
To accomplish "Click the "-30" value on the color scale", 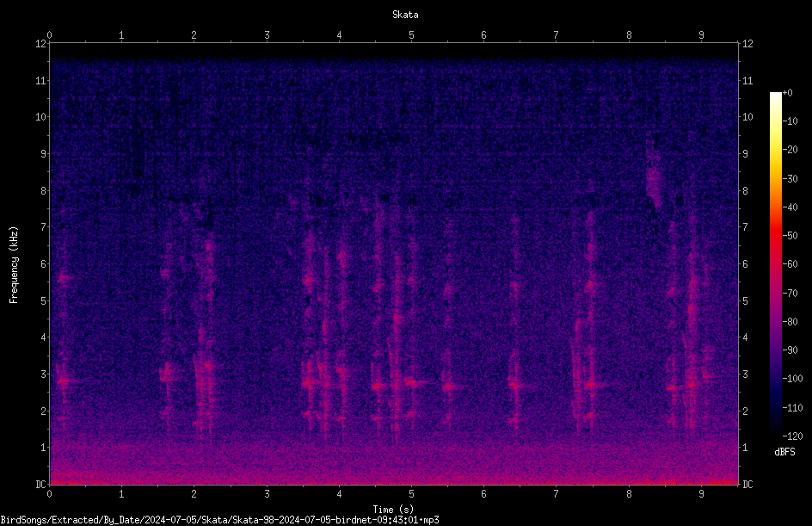I will coord(790,179).
